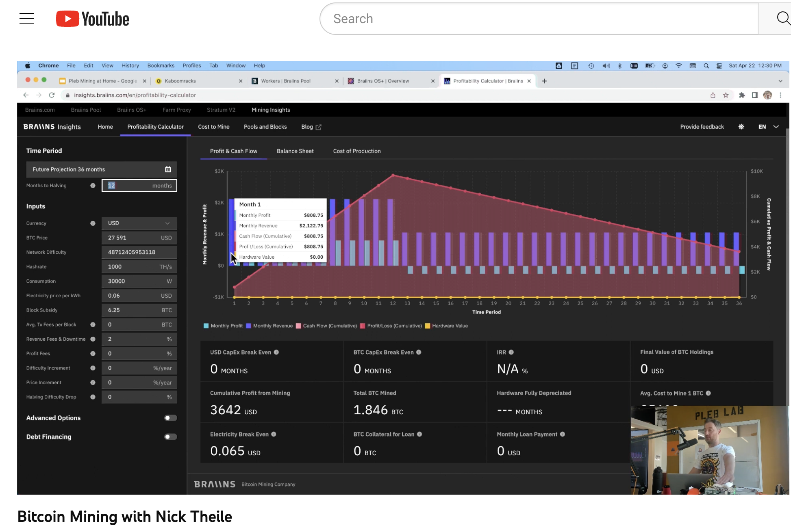Click info icon next to USD CapEx Break Even
Image resolution: width=791 pixels, height=532 pixels.
point(276,352)
